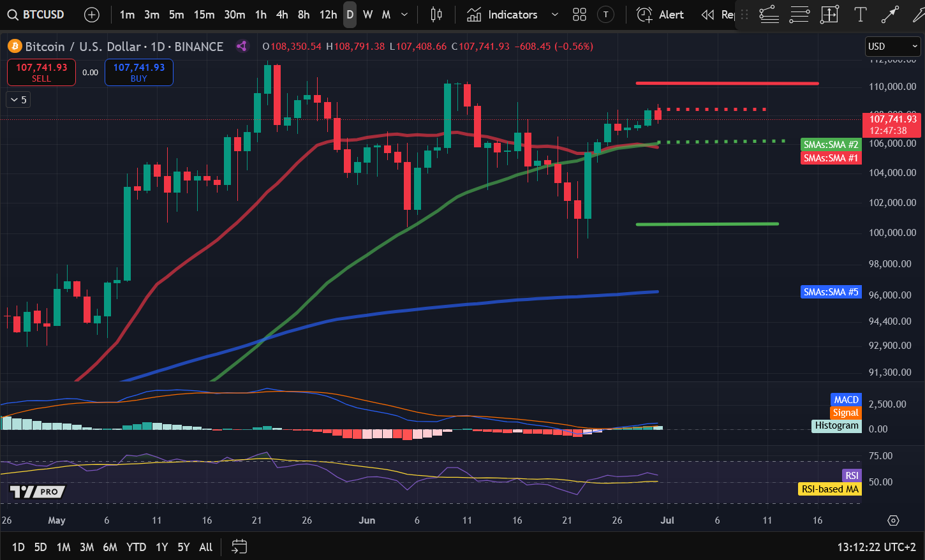
Task: Select the fib retracement drawing tool
Action: (x=769, y=14)
